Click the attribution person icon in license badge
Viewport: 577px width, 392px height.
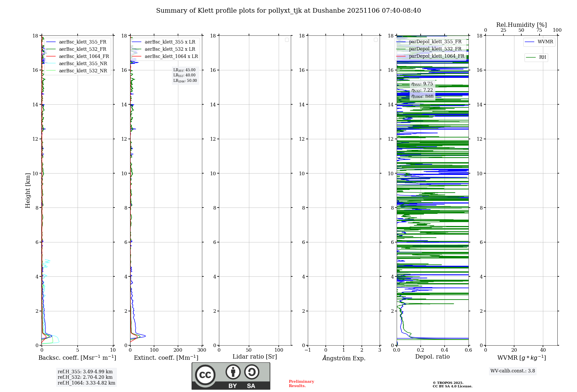[x=233, y=372]
